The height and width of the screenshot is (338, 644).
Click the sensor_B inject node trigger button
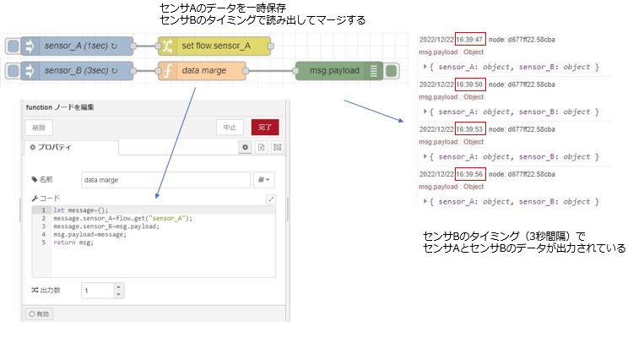tap(11, 71)
